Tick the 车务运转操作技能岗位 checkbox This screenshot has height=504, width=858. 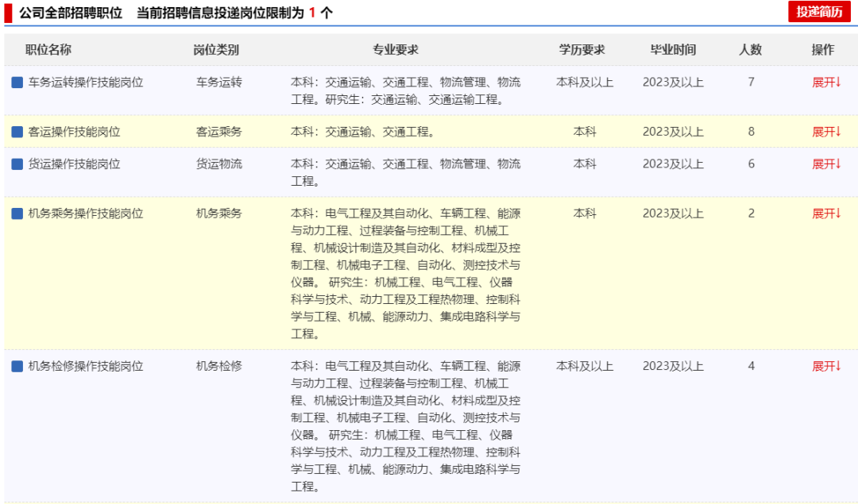(17, 83)
